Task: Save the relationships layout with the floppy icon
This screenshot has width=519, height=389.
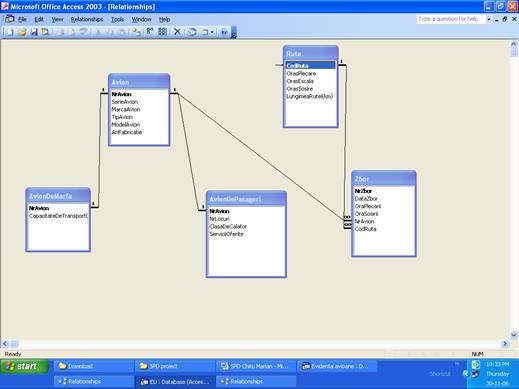Action: [34, 32]
